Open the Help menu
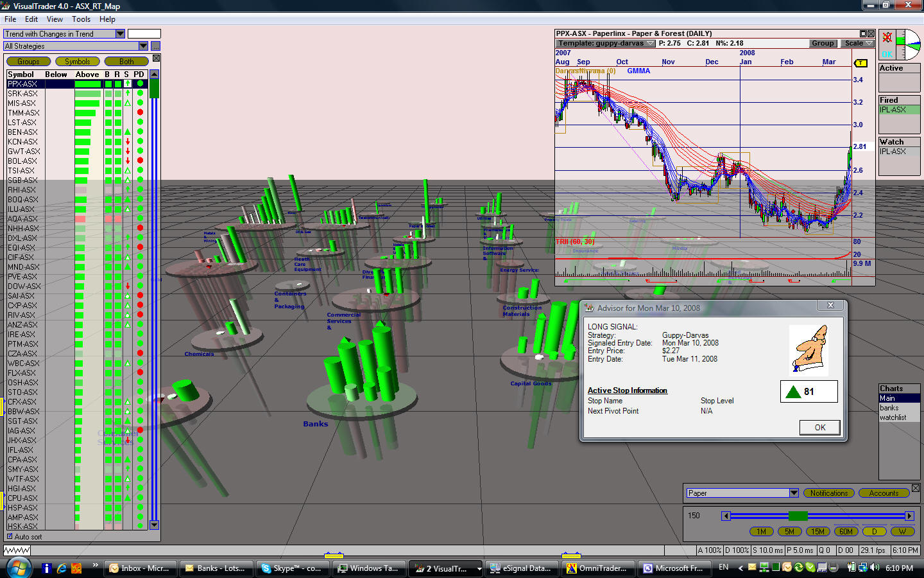Viewport: 924px width, 578px height. click(x=107, y=19)
